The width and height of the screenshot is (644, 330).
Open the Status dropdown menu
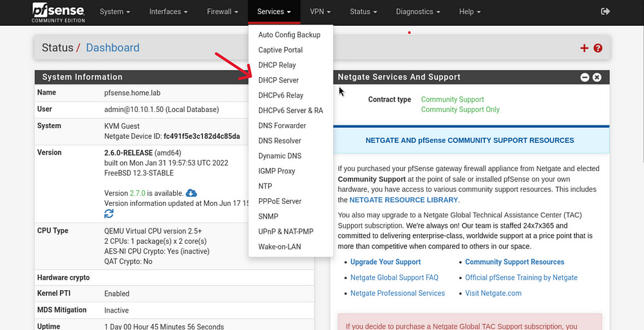(363, 12)
